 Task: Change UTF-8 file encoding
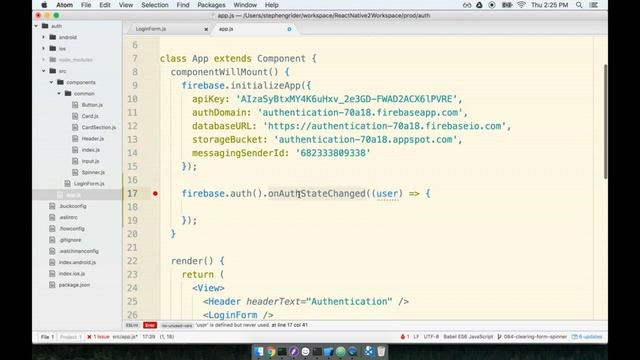(431, 337)
